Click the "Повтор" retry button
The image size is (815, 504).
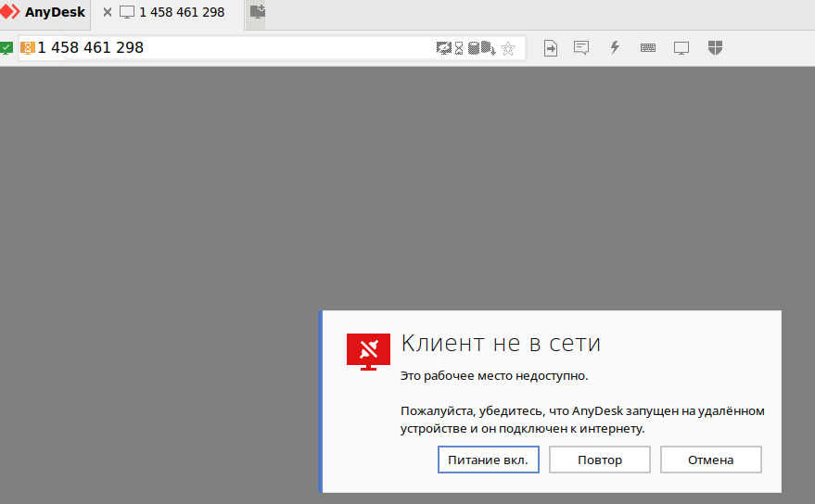(x=600, y=460)
